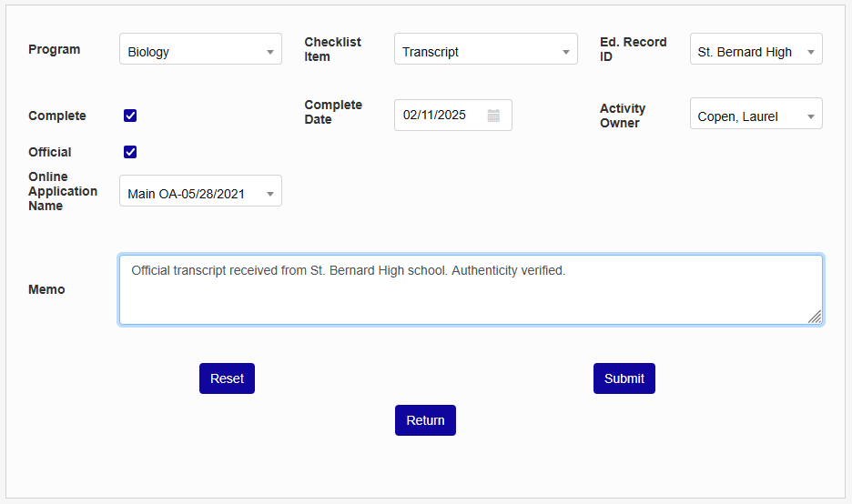Click the Checklist Item label text
The image size is (852, 504).
(332, 49)
